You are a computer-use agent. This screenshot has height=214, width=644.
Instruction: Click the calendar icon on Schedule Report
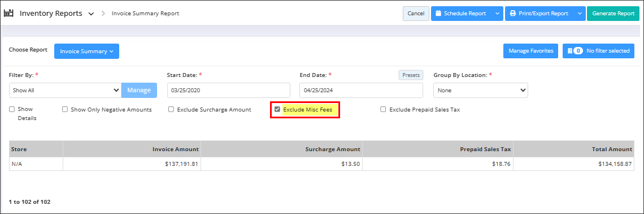click(x=438, y=13)
